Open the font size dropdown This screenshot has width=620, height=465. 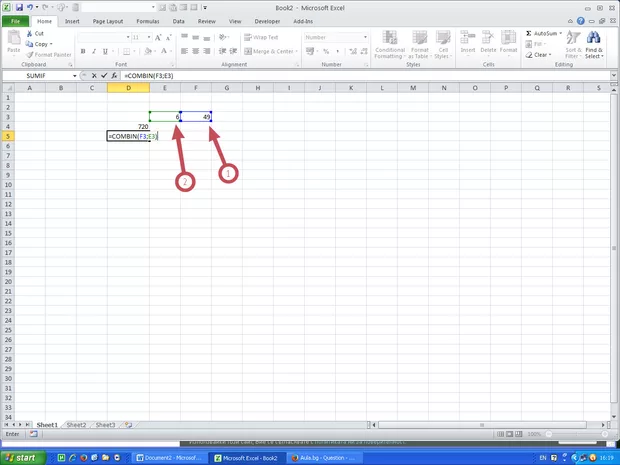pyautogui.click(x=149, y=37)
